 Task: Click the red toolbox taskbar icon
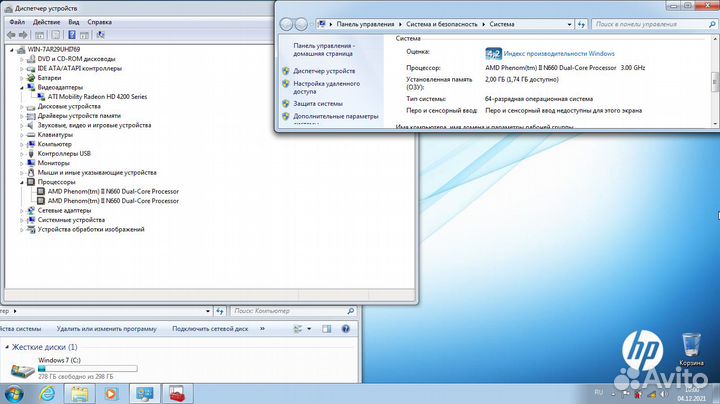(x=177, y=394)
